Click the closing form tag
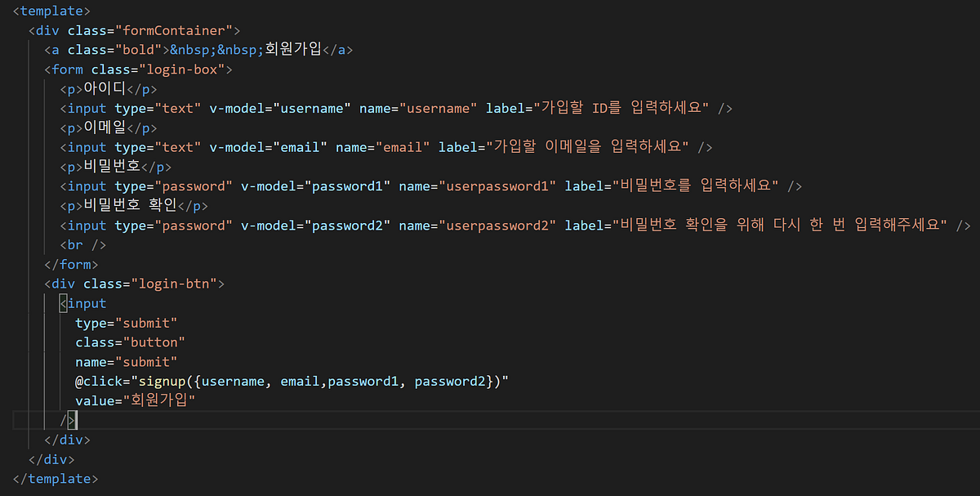This screenshot has height=496, width=980. pyautogui.click(x=73, y=264)
